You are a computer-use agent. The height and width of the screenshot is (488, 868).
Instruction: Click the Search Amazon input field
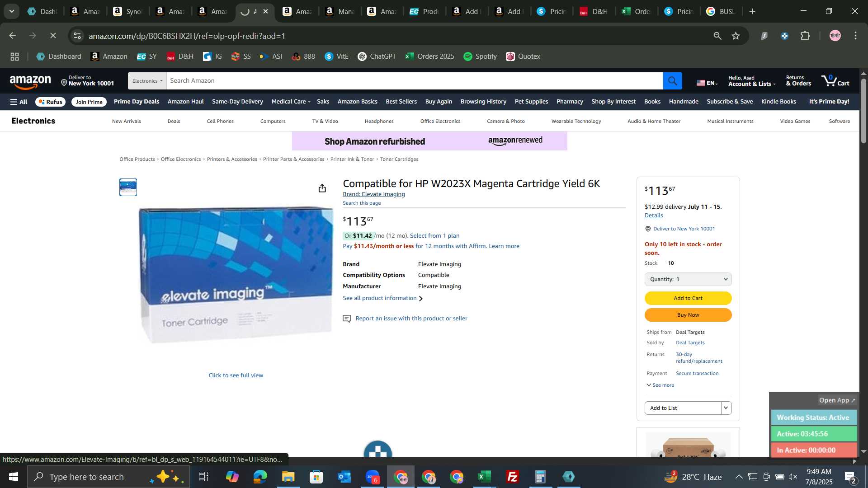(415, 81)
